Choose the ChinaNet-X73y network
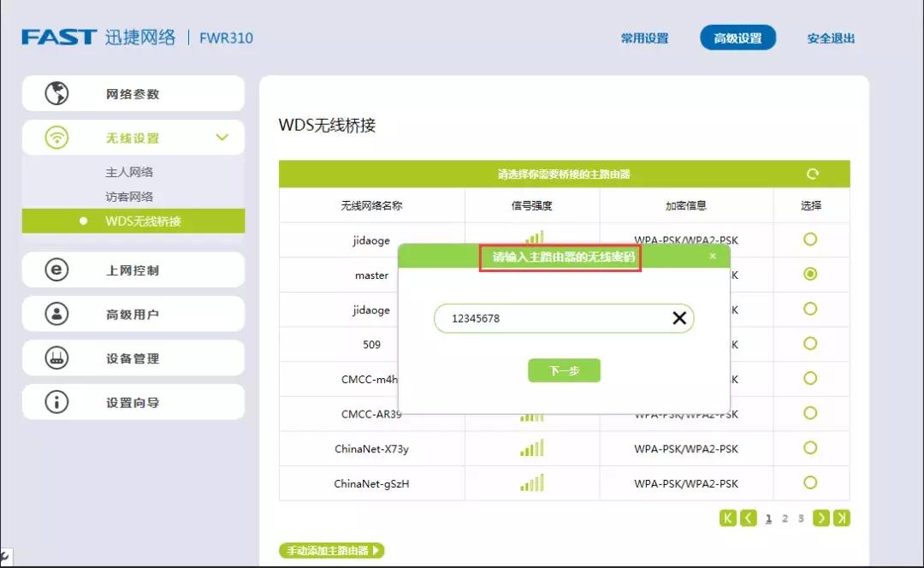The image size is (924, 568). 811,448
